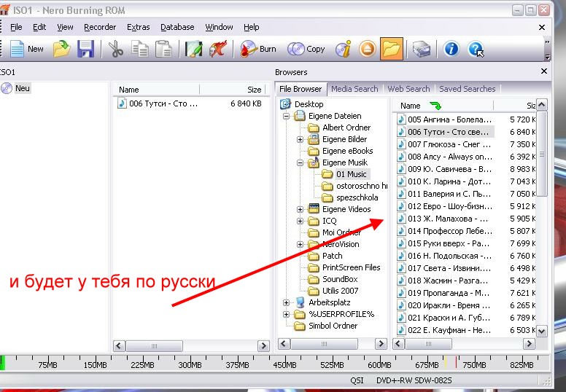
Task: Cut selection with the scissors icon
Action: pos(115,49)
